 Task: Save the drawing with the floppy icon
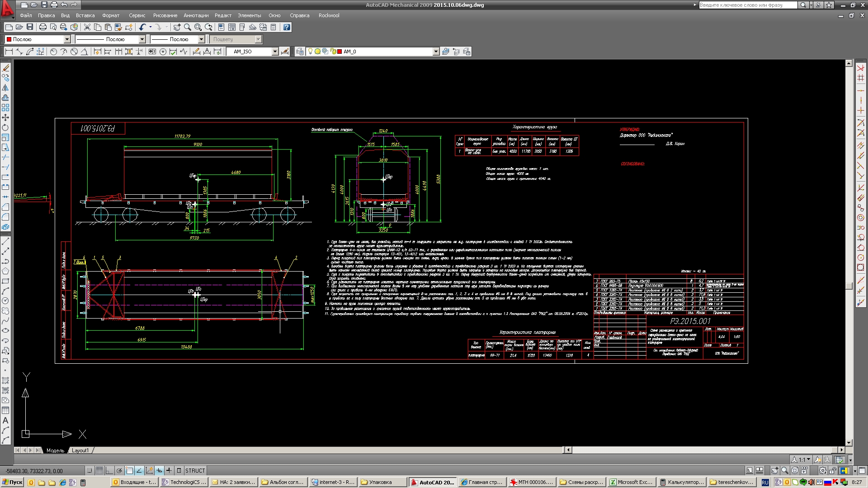(x=30, y=27)
